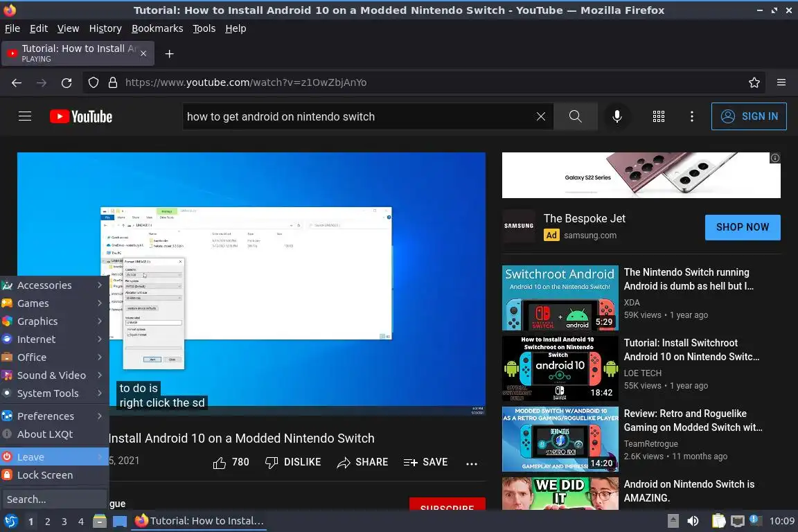Viewport: 798px width, 532px height.
Task: Open the tracking protection shield icon
Action: point(93,82)
